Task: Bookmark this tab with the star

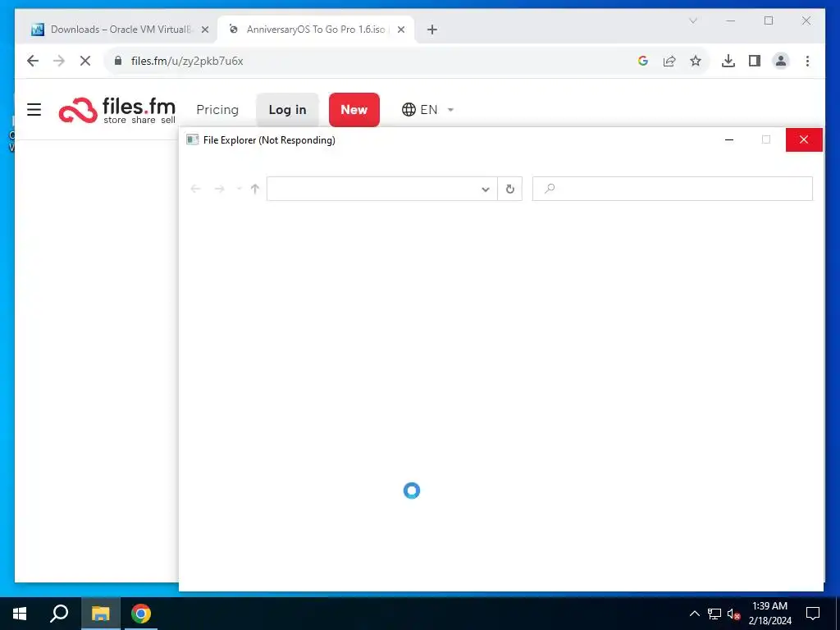Action: [696, 61]
